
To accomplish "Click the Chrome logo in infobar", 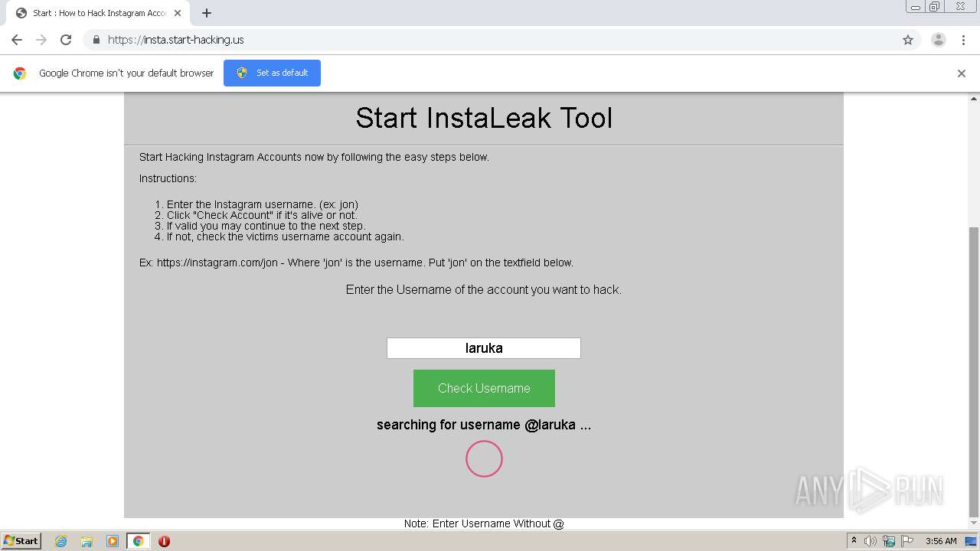I will (x=20, y=73).
